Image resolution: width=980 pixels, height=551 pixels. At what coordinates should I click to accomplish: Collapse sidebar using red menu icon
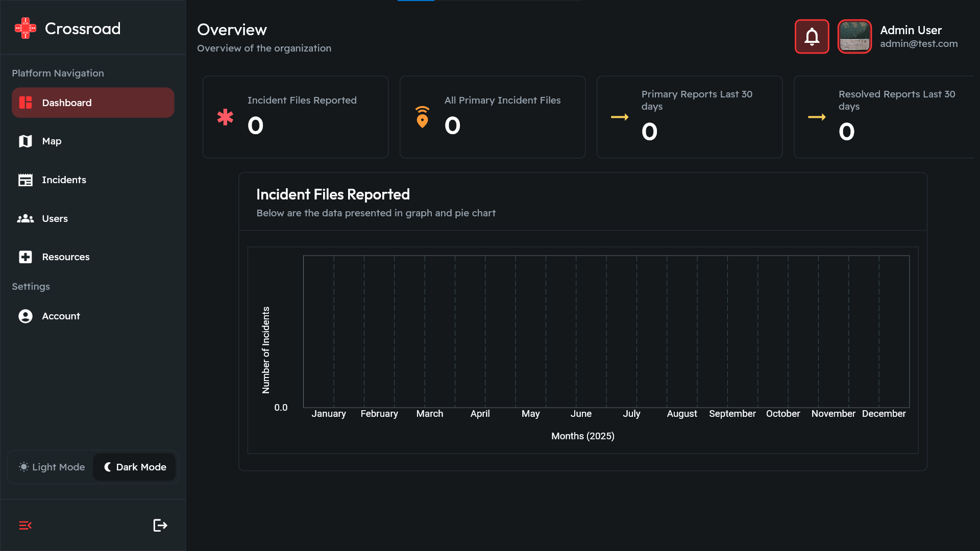pyautogui.click(x=25, y=525)
